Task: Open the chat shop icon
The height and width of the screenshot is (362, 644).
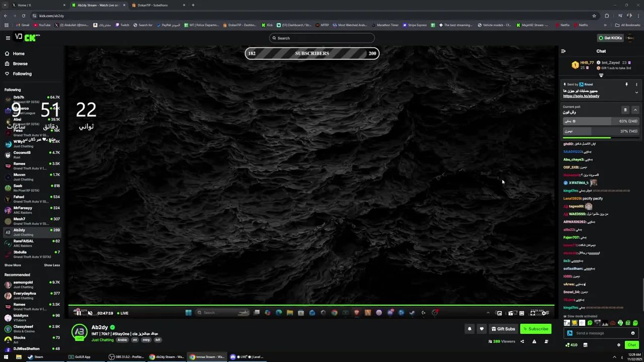Action: 585,345
